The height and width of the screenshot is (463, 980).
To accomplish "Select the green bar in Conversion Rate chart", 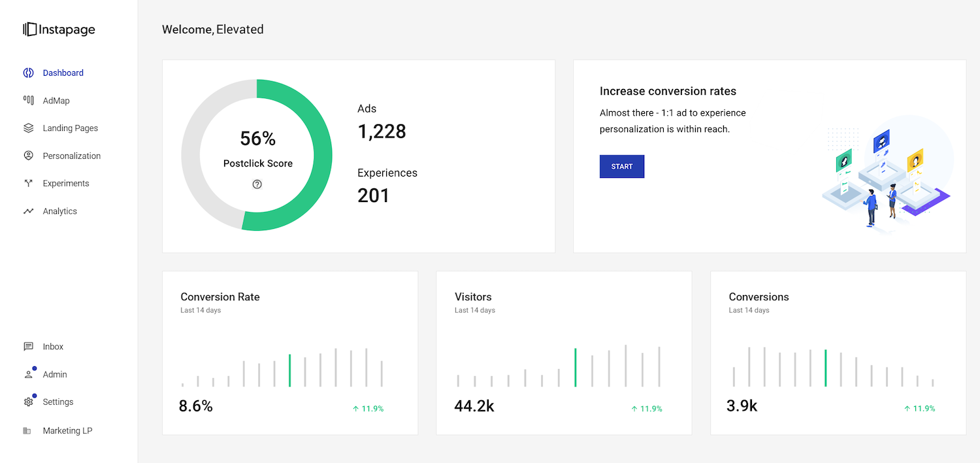I will pos(289,370).
